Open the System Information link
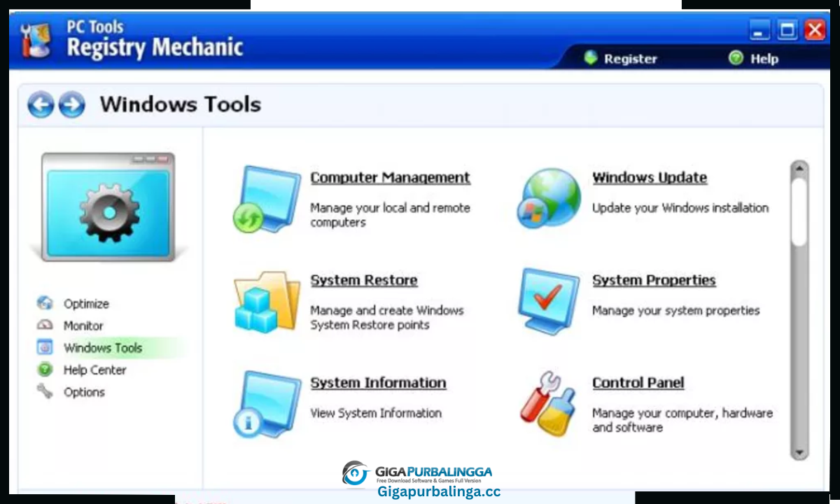This screenshot has width=840, height=504. pos(378,383)
